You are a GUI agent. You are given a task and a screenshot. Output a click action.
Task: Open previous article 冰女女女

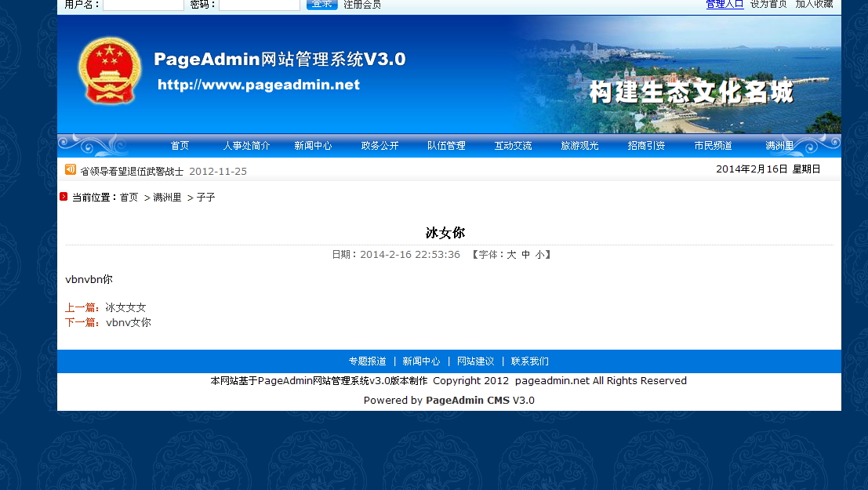pos(125,307)
